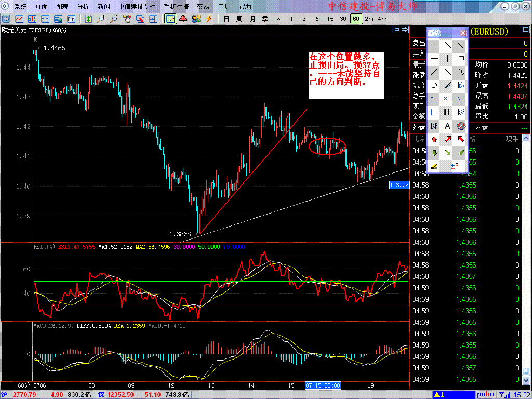Select the green down arrow marker

coord(434,153)
